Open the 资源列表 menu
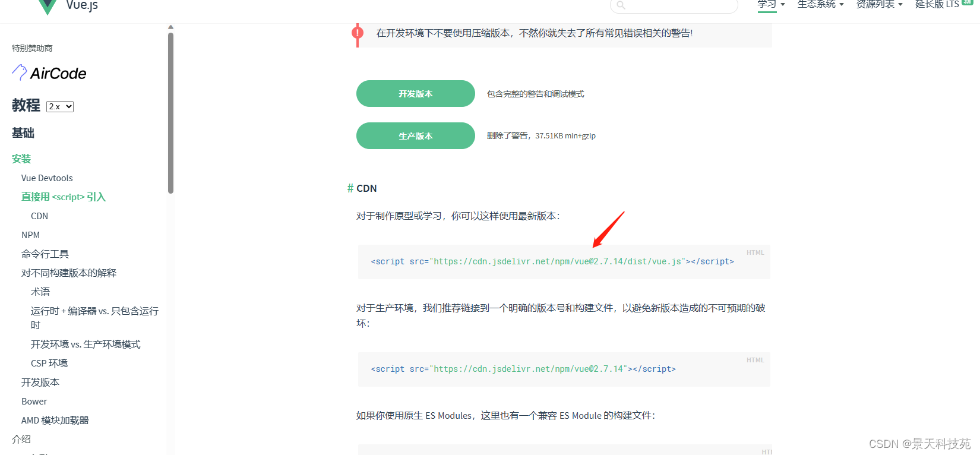The image size is (980, 455). (x=879, y=4)
